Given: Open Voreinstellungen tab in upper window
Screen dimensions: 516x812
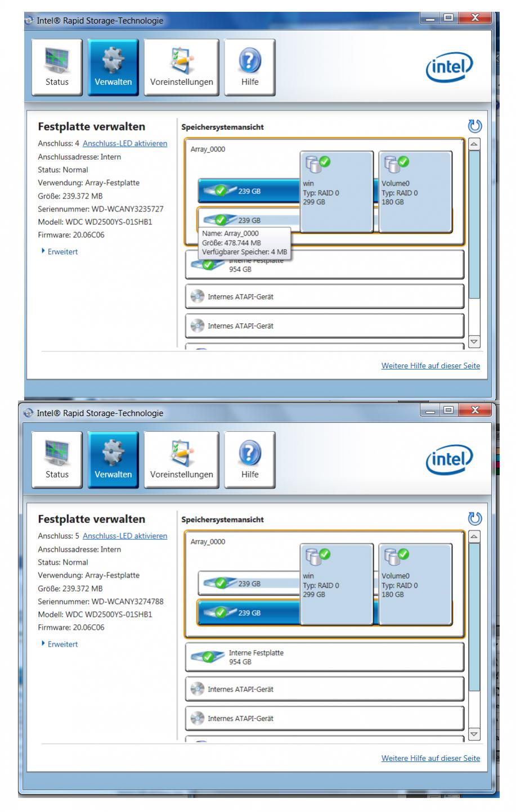Looking at the screenshot, I should click(181, 67).
